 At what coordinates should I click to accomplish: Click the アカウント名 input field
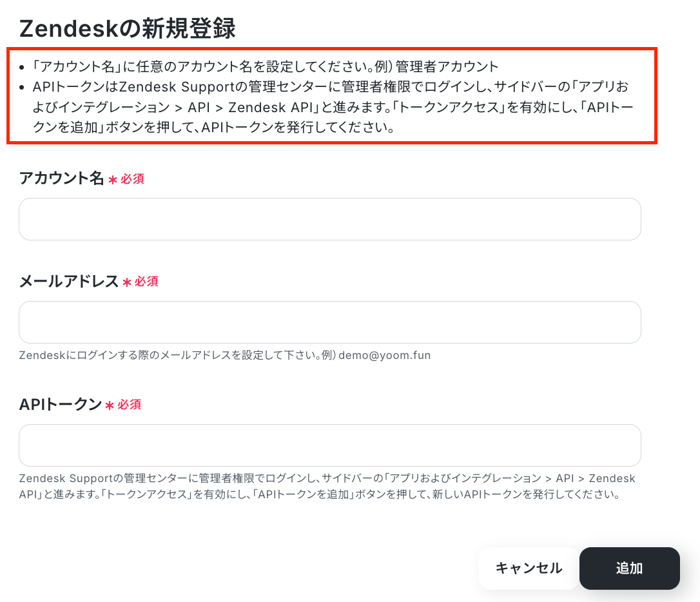[x=330, y=219]
